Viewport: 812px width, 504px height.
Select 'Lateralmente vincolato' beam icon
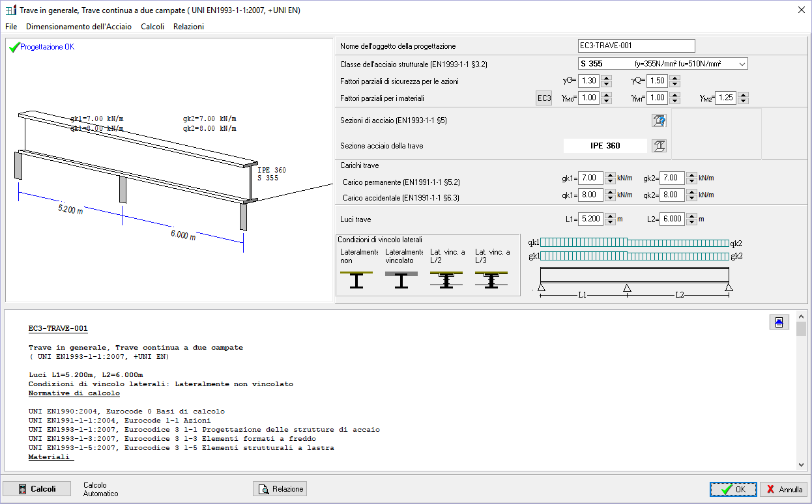coord(401,280)
